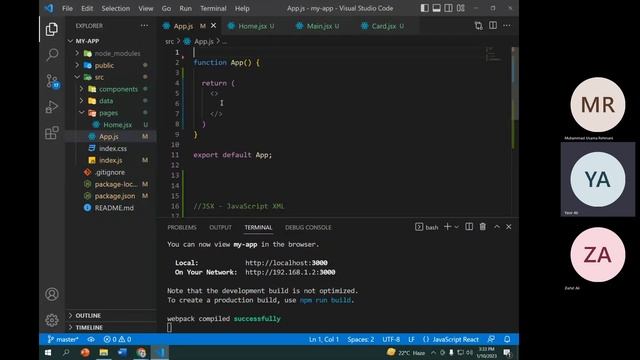Image resolution: width=640 pixels, height=360 pixels.
Task: Click the master branch status item
Action: pos(62,339)
